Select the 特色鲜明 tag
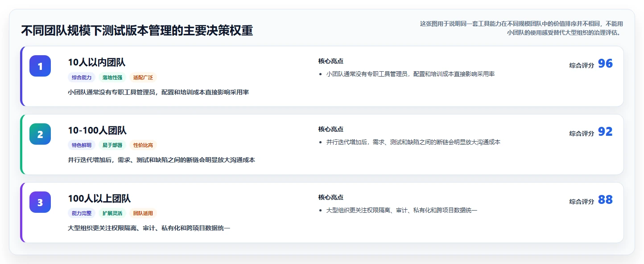This screenshot has width=644, height=264. pos(82,145)
